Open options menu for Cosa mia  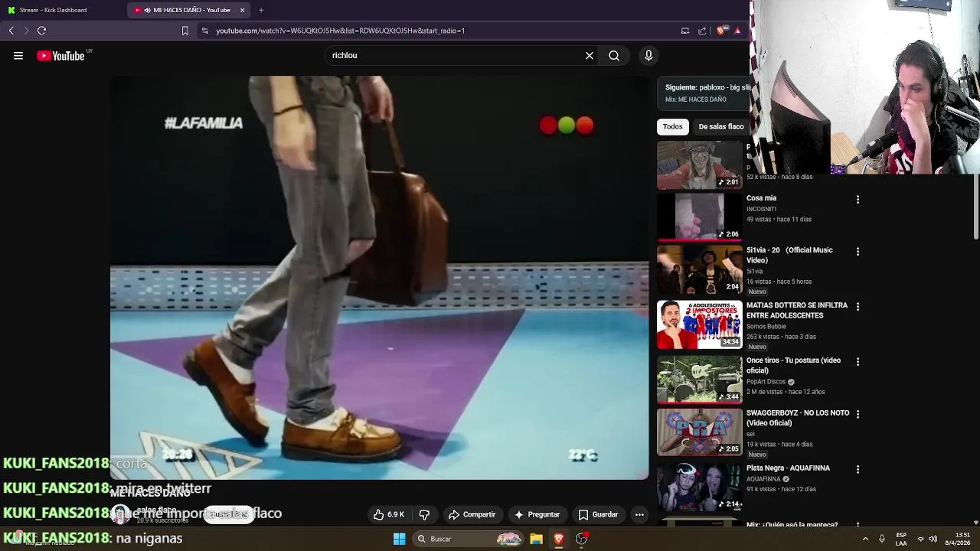coord(857,200)
